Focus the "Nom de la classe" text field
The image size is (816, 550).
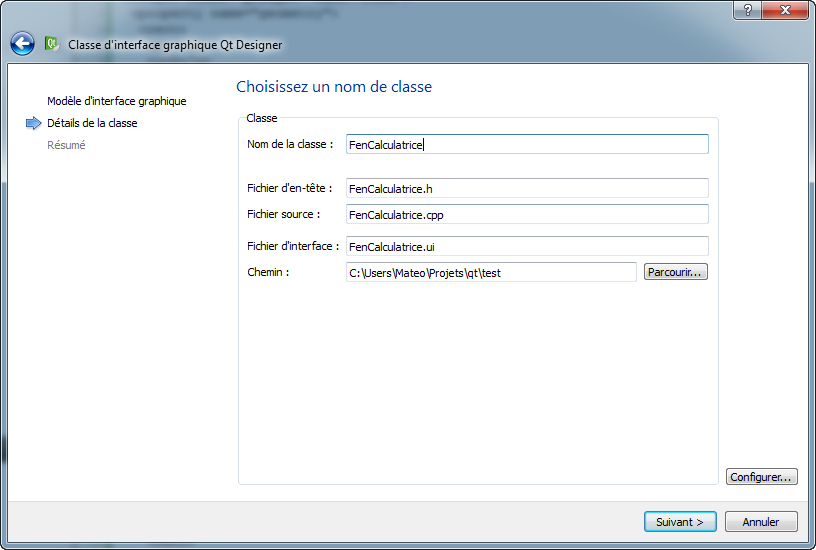coord(526,144)
